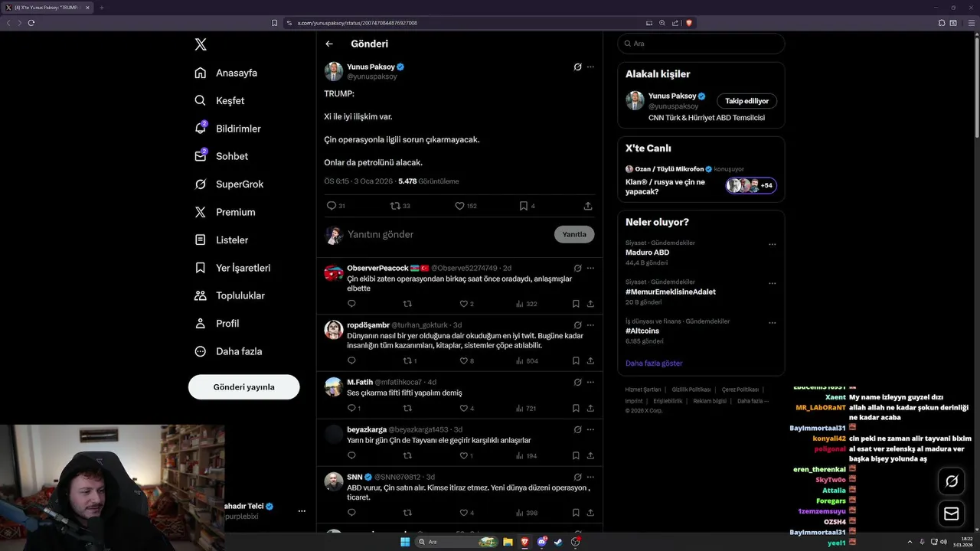Open Listeler lists
Image resolution: width=980 pixels, height=551 pixels.
221,240
